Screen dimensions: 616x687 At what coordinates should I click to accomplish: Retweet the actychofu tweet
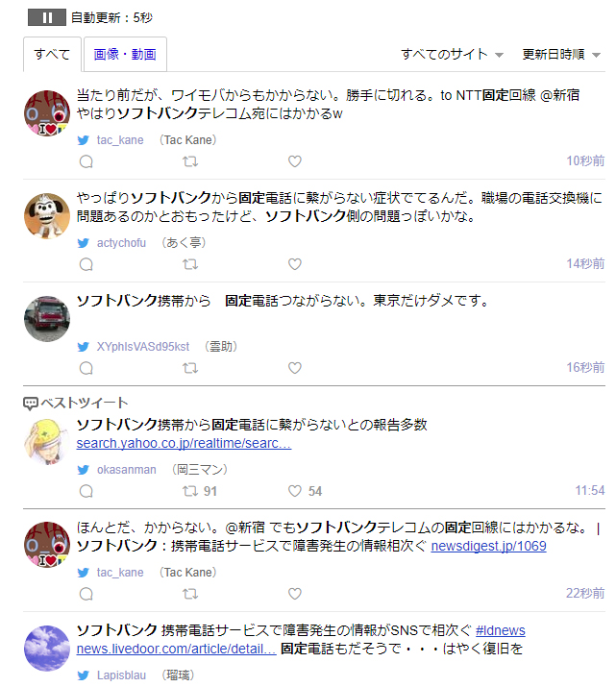pos(190,264)
